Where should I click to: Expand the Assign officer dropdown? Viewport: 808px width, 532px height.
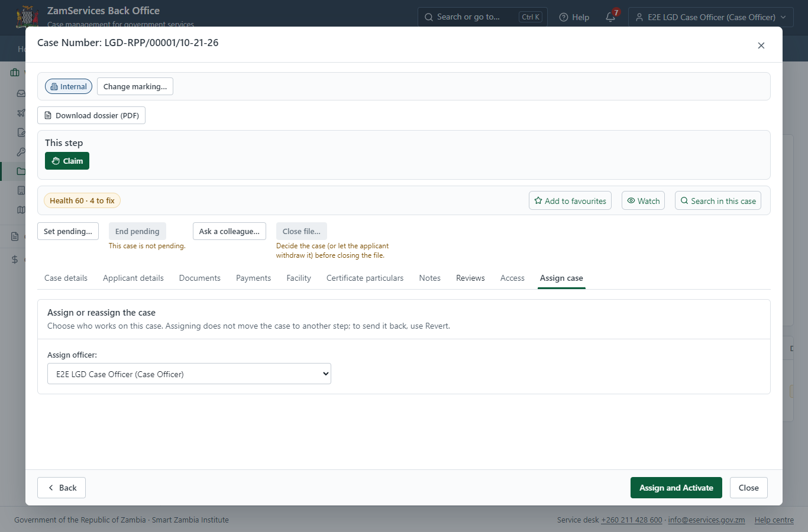tap(189, 374)
